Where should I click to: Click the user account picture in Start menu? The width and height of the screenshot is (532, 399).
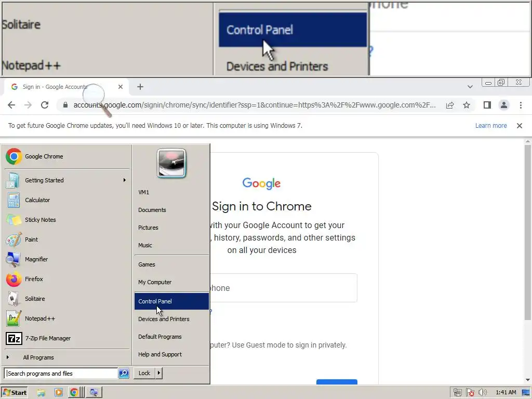(x=171, y=163)
